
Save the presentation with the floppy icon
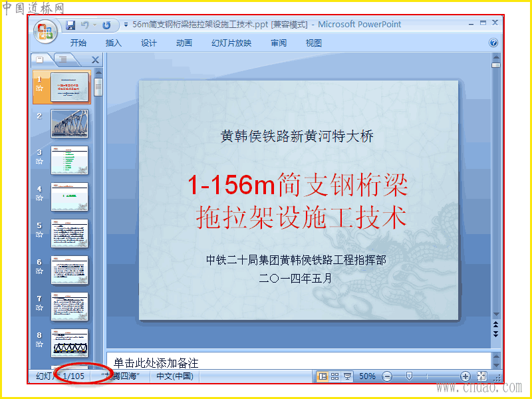coord(70,25)
